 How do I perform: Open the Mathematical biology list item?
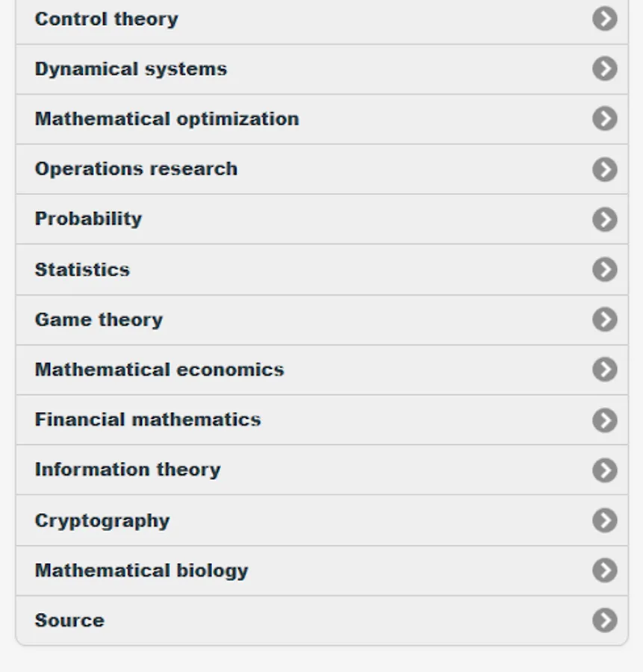click(142, 570)
